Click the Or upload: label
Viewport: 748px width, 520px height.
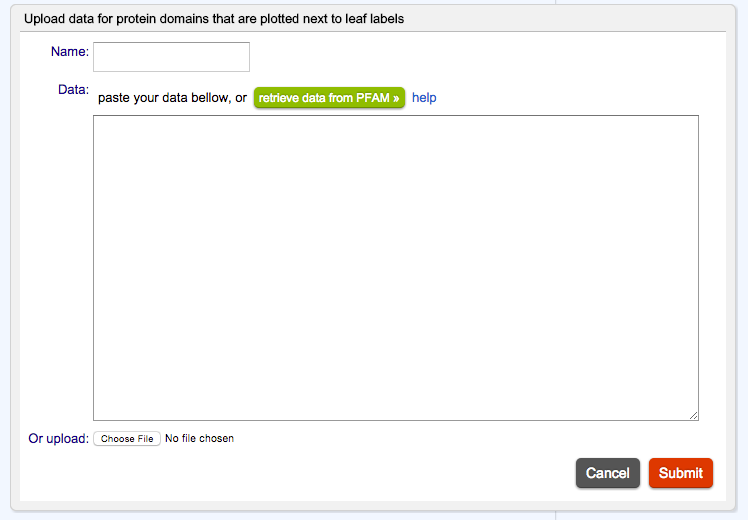click(58, 438)
